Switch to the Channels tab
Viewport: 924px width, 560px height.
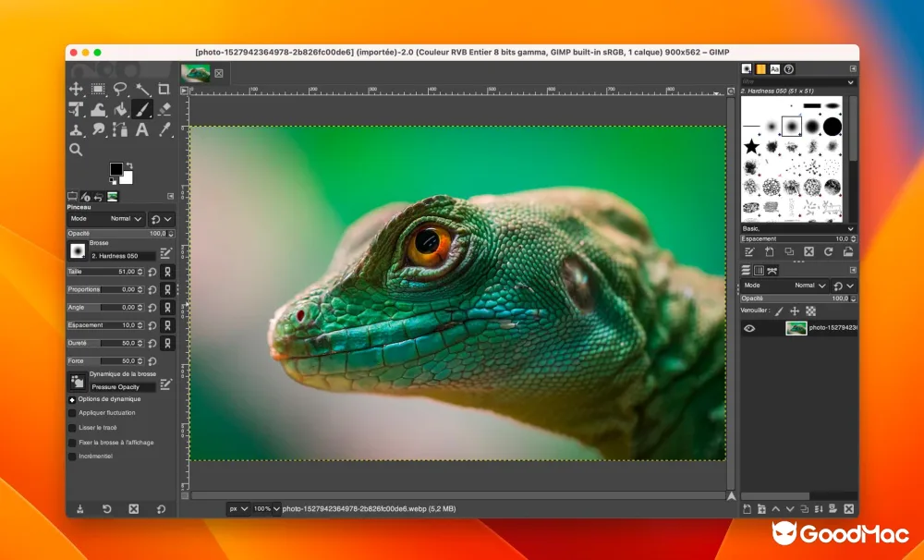(759, 271)
